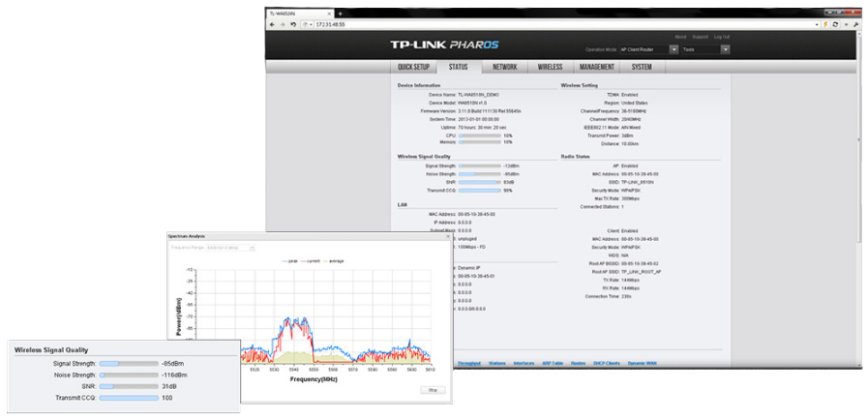Image resolution: width=868 pixels, height=420 pixels.
Task: Click the -95dBm Noise Strength bar
Action: (x=479, y=174)
